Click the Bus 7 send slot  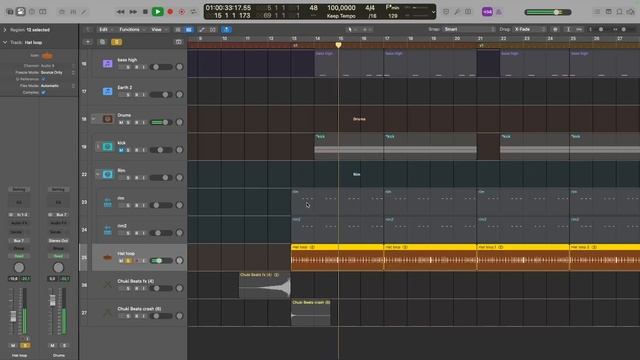(19, 241)
